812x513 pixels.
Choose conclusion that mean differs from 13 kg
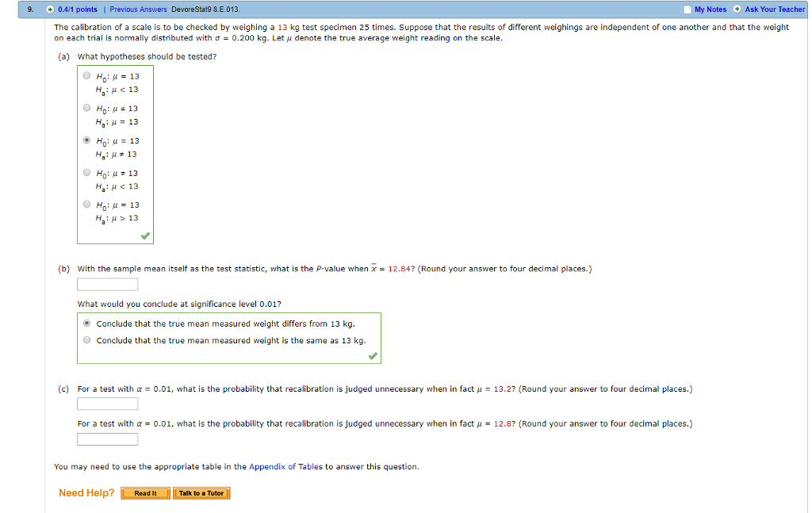click(86, 323)
